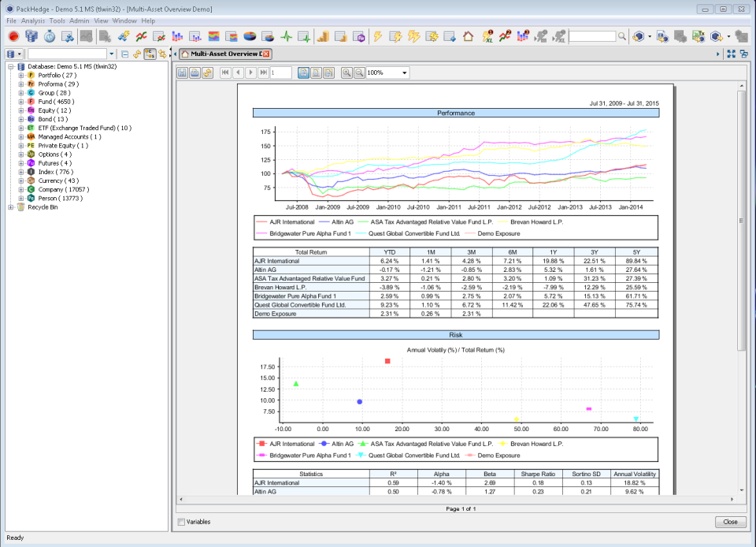The width and height of the screenshot is (756, 547).
Task: Click the Tx transactions toolbar icon
Action: click(699, 36)
